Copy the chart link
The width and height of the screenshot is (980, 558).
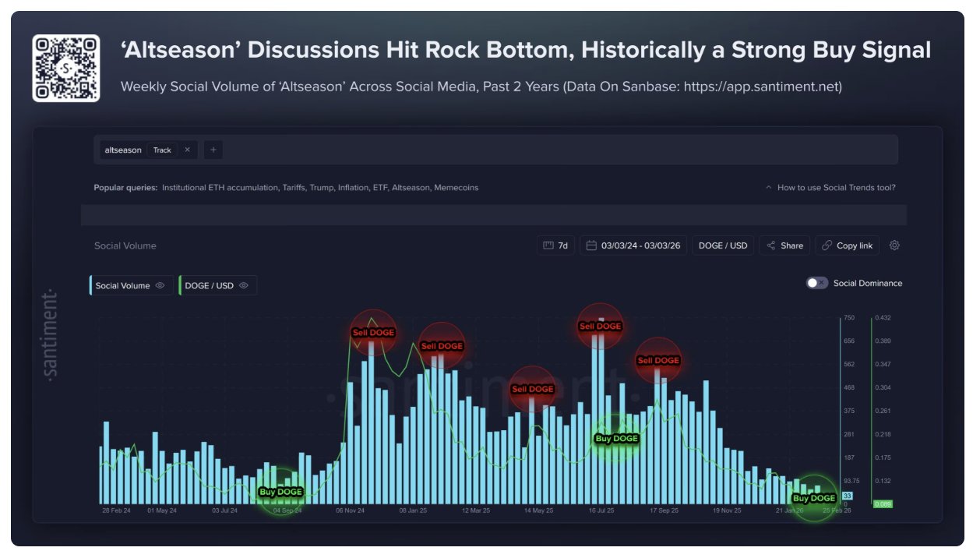(847, 245)
